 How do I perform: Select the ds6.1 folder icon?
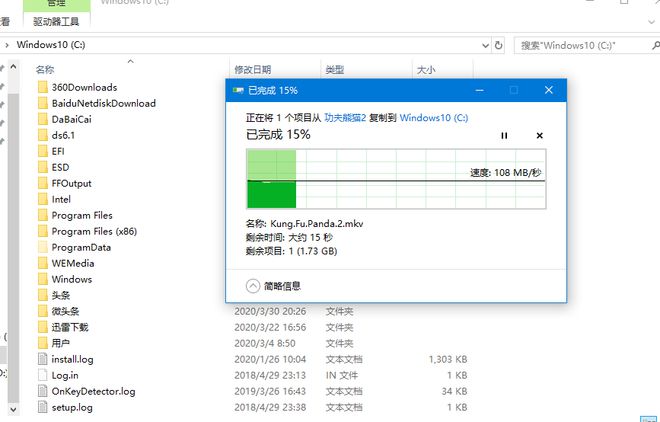[x=43, y=135]
